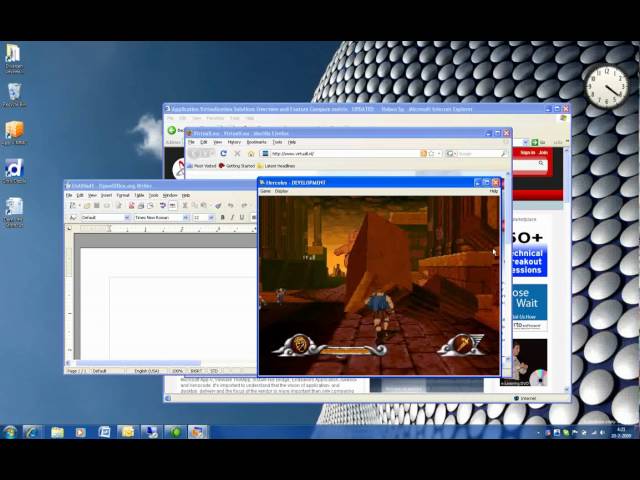Screen dimensions: 640x480
Task: Click Go button in Internet Explorer
Action: coord(538,142)
